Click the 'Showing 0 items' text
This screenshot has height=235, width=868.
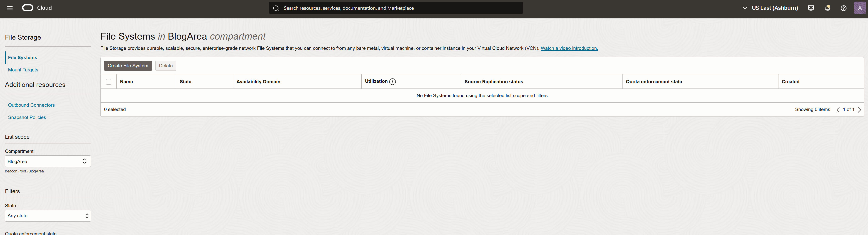[812, 110]
